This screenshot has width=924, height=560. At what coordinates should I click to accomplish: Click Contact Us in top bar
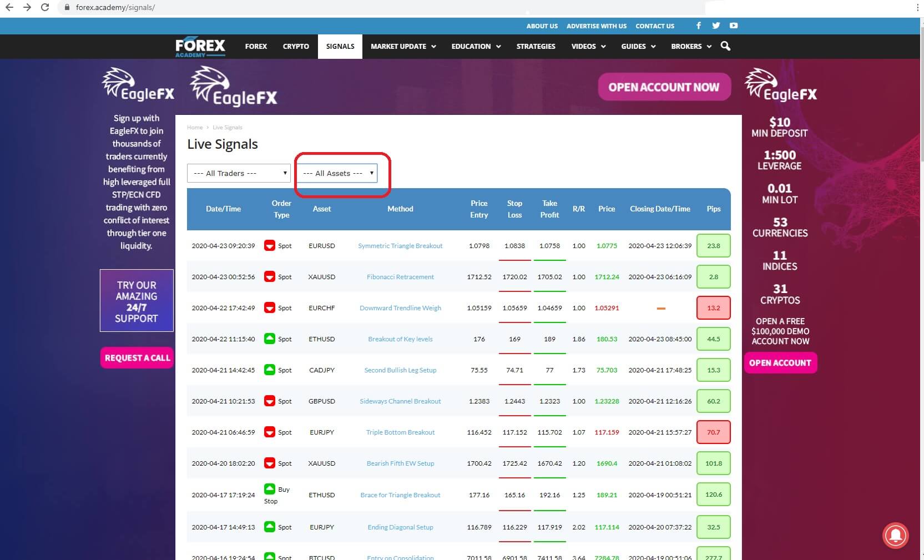655,26
